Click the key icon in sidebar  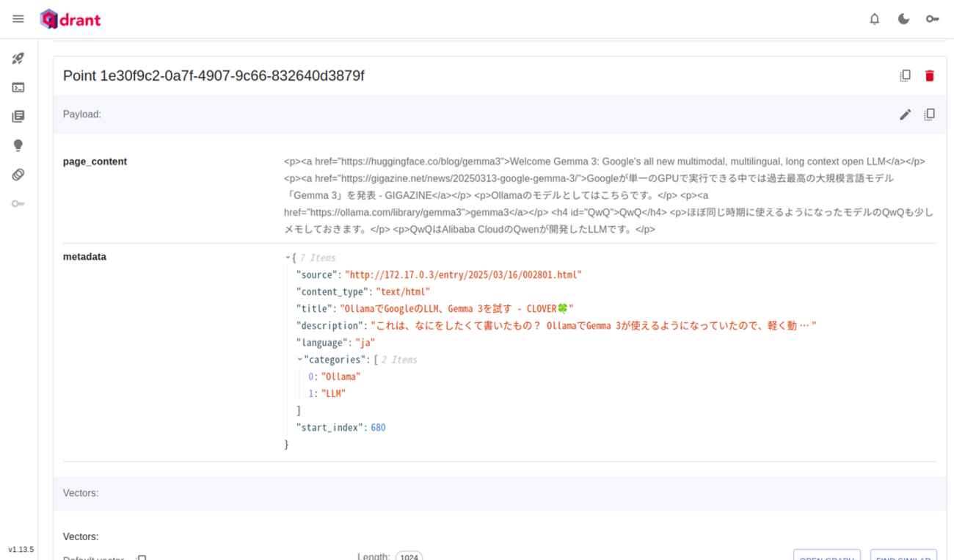coord(18,203)
